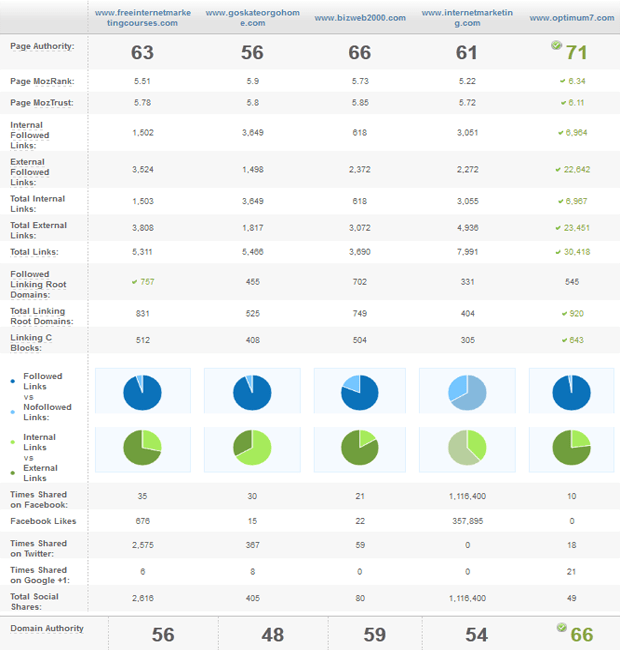Click internal vs external pie chart for optimum7.com
The image size is (620, 650).
[x=572, y=448]
